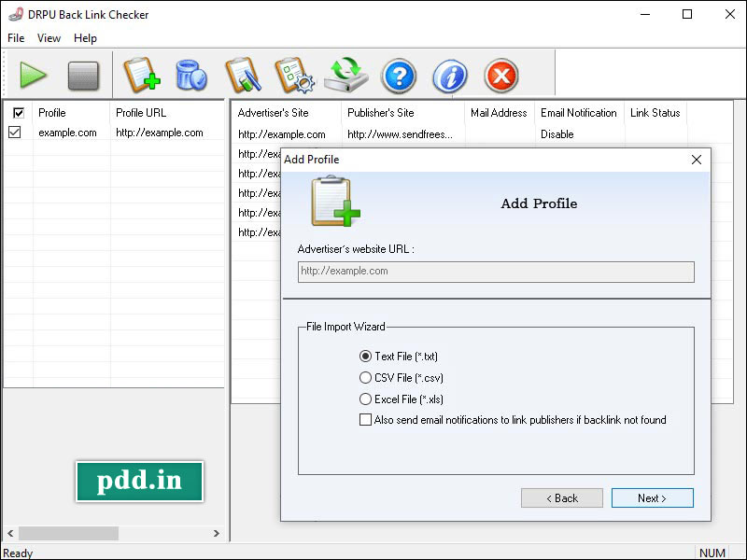Uncheck the example.com profile checkbox
Screen dimensions: 747x560
click(x=15, y=133)
